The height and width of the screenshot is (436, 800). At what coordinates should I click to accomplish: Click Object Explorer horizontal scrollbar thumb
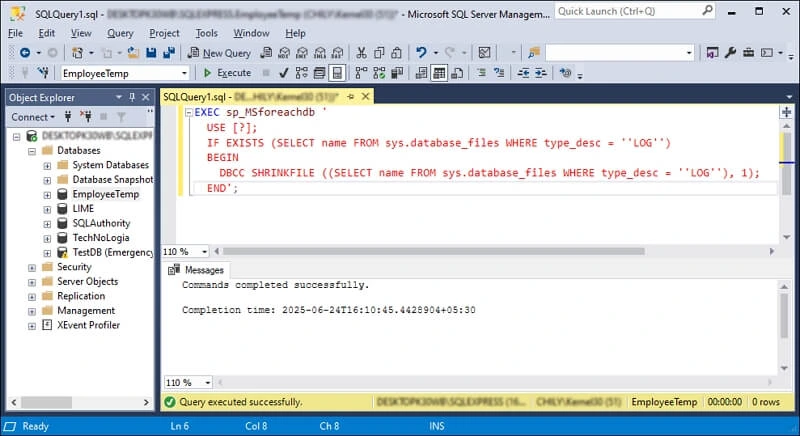[x=46, y=402]
